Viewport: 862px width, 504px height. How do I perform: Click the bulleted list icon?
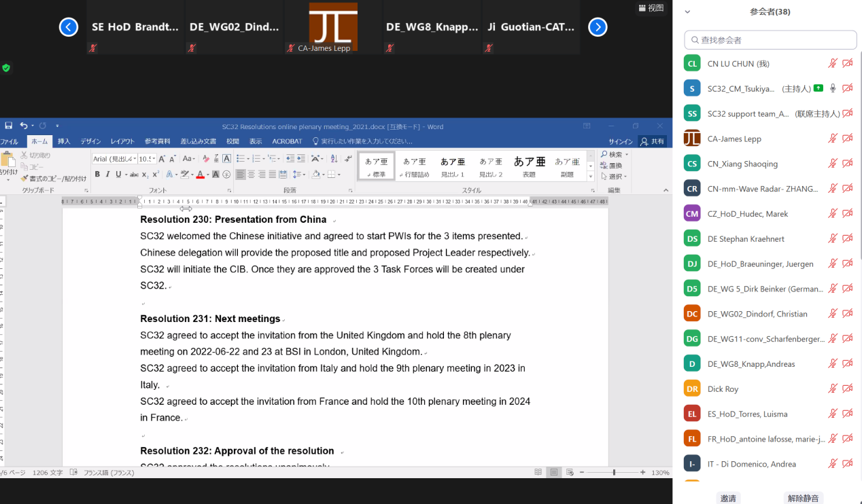click(x=240, y=158)
